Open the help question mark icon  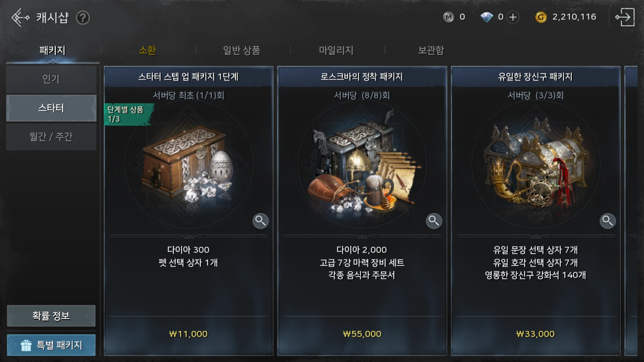[83, 17]
